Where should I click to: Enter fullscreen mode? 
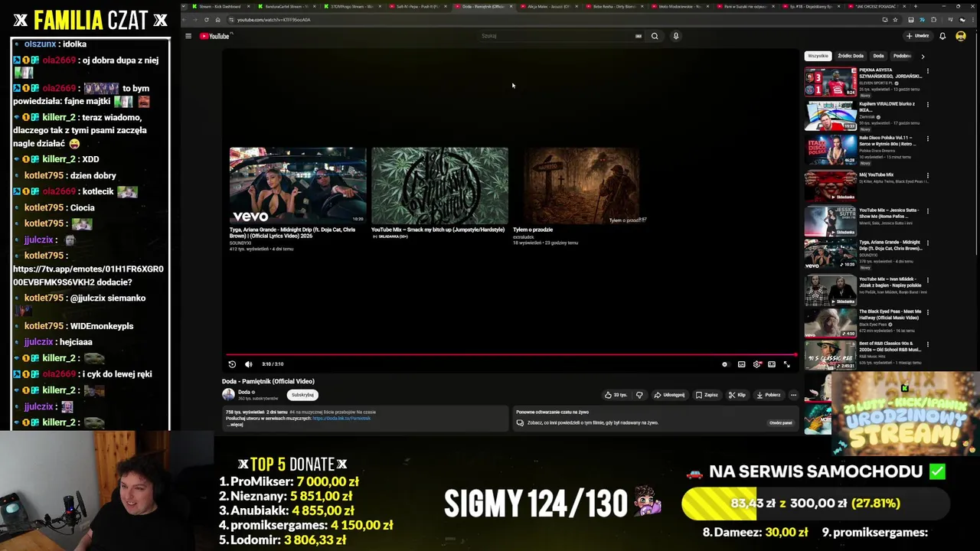tap(786, 364)
